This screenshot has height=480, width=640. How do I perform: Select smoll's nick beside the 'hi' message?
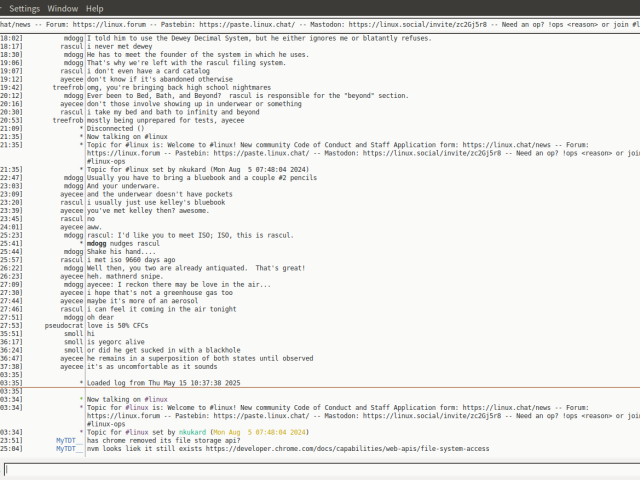click(73, 335)
